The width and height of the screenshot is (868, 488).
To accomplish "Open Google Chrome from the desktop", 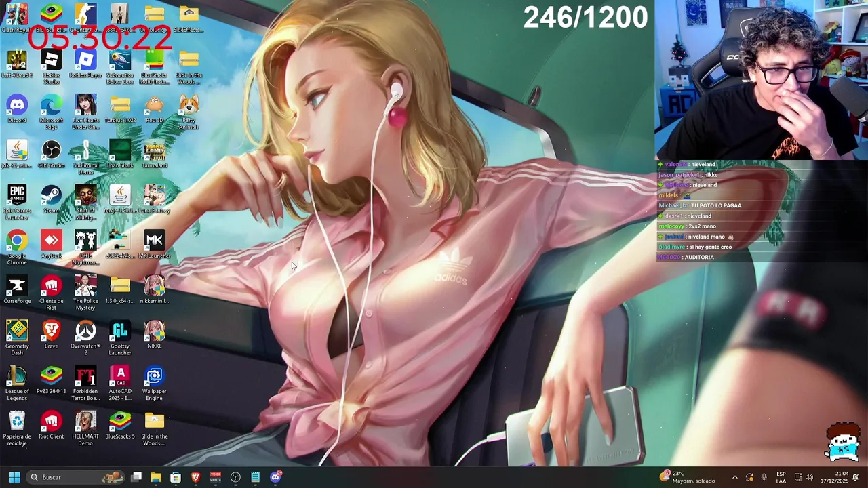I will coord(17,248).
